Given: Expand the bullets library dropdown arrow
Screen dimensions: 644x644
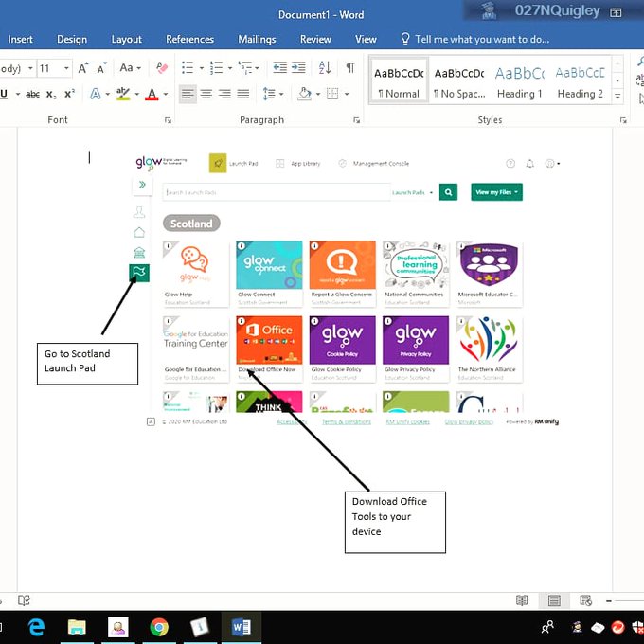Looking at the screenshot, I should tap(201, 68).
